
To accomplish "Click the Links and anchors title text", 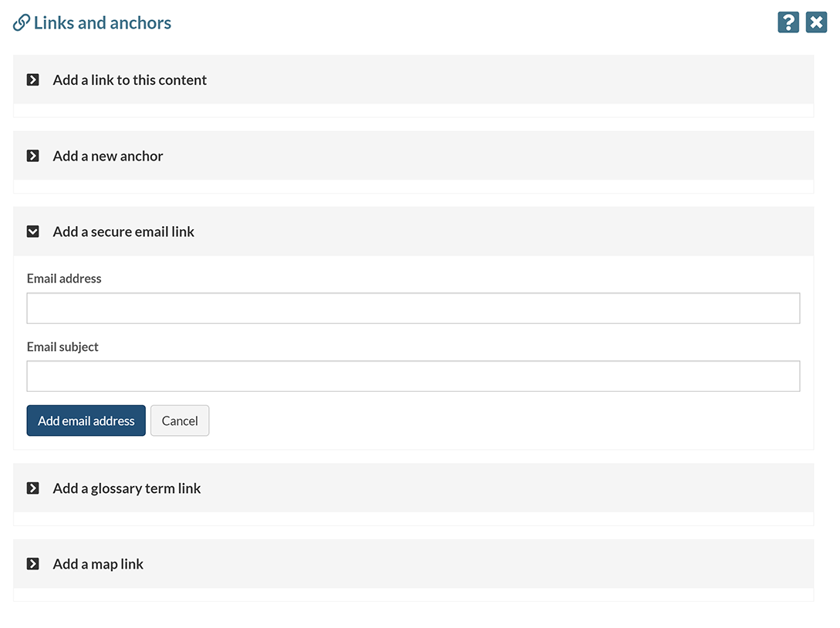I will (103, 23).
